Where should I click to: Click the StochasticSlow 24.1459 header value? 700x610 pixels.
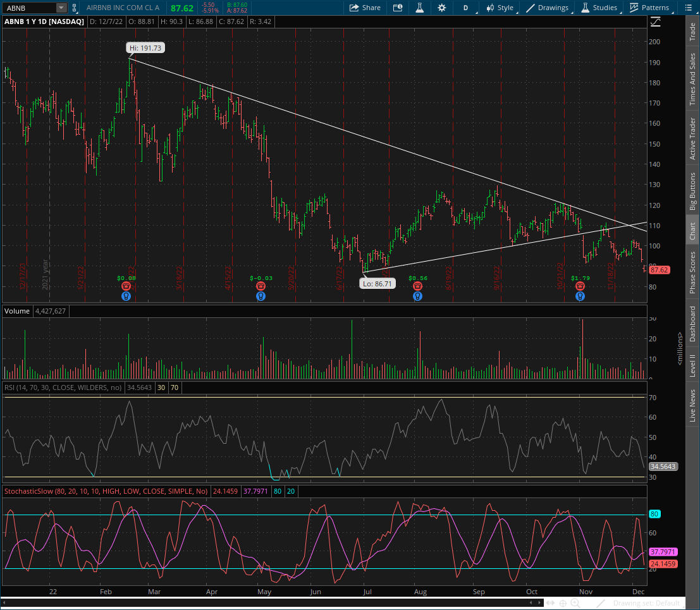pyautogui.click(x=226, y=491)
